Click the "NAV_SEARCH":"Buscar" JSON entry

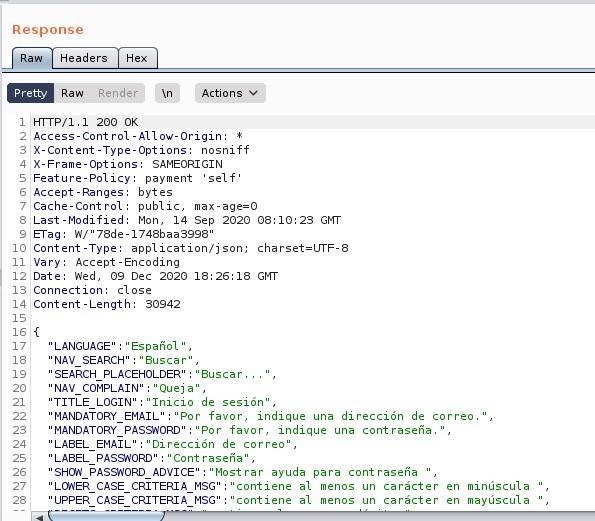[123, 360]
